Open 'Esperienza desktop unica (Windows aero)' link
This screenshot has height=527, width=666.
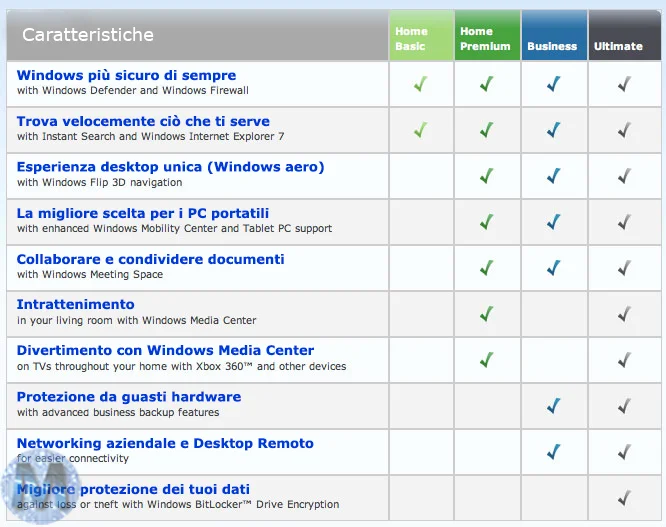pos(170,167)
